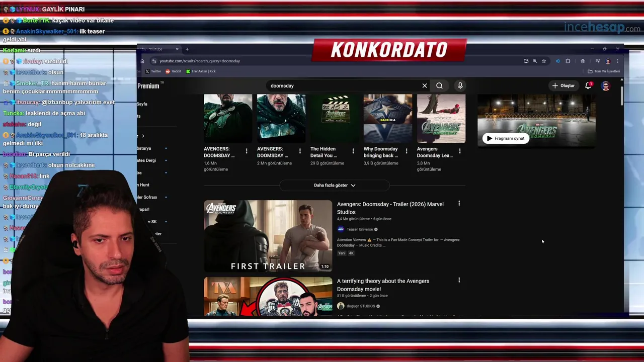Open options for Why Doomsday bringing back short

point(407,151)
